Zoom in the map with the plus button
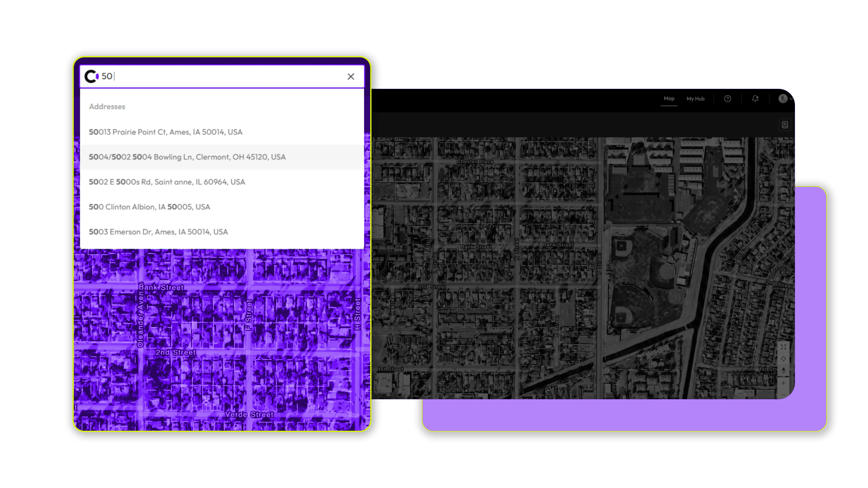The height and width of the screenshot is (488, 868). (783, 383)
